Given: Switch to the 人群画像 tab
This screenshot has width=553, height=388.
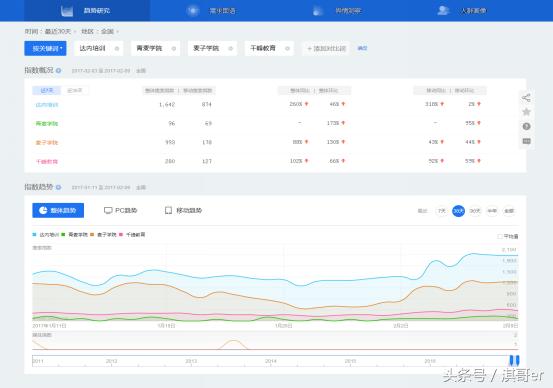Looking at the screenshot, I should (x=462, y=11).
